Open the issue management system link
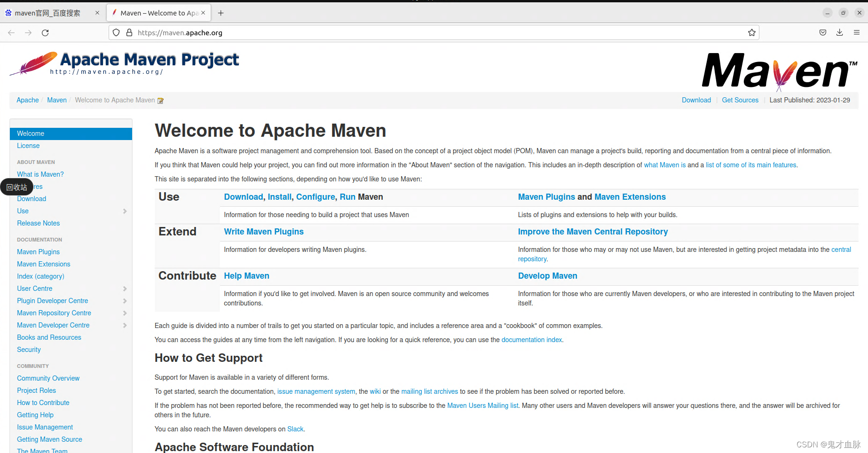868x453 pixels. pos(316,391)
